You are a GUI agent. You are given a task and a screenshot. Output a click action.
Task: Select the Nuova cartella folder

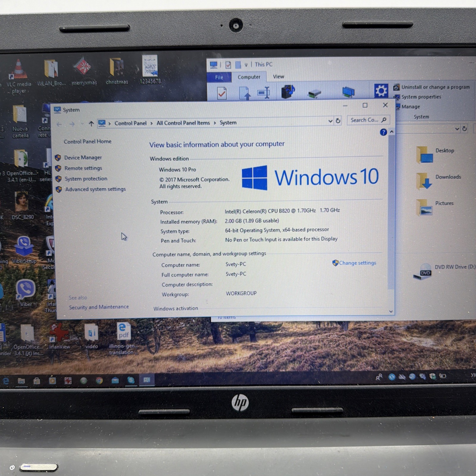point(20,121)
